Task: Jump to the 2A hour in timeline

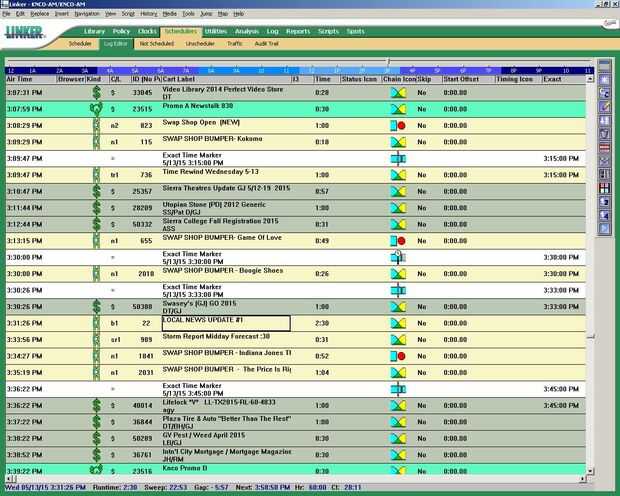Action: (59, 71)
